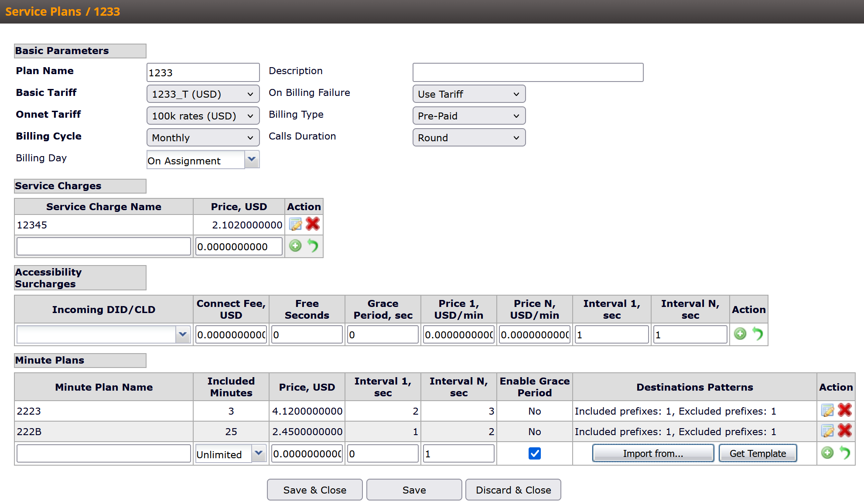Image resolution: width=864 pixels, height=504 pixels.
Task: Expand Billing Cycle dropdown
Action: 203,138
